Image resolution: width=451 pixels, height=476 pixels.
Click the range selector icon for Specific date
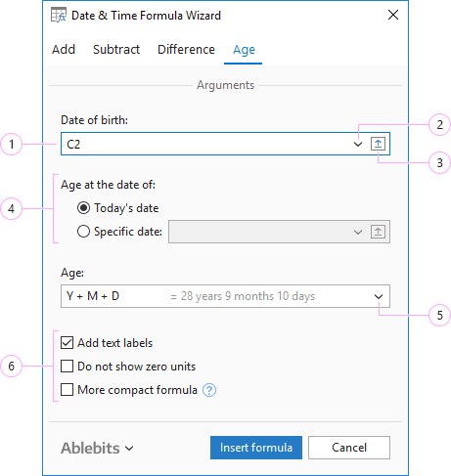click(378, 232)
